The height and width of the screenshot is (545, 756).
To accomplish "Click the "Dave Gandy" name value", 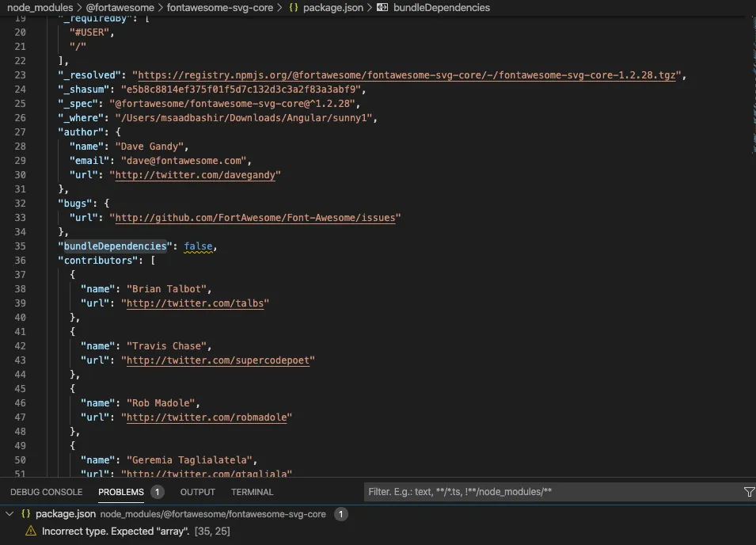I will point(150,147).
